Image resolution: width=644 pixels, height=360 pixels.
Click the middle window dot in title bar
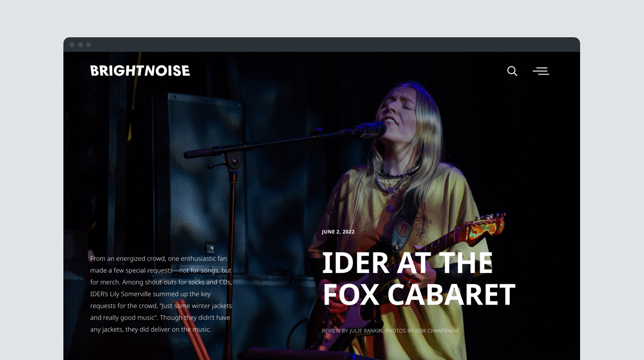[80, 45]
